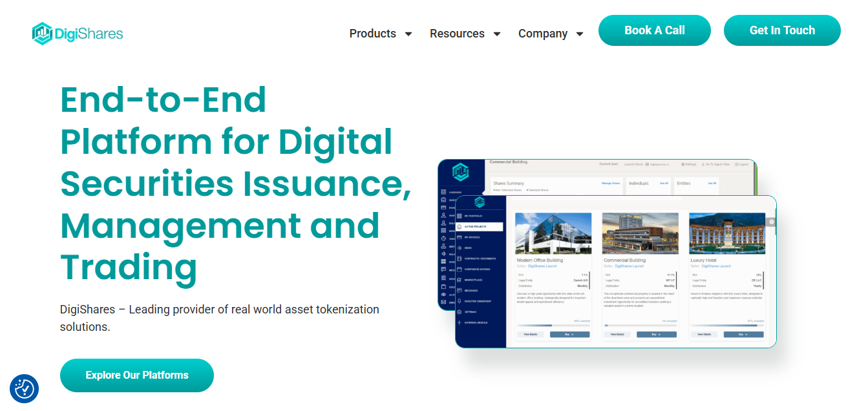This screenshot has height=411, width=868.
Task: Click the blue accessibility widget icon
Action: [x=25, y=388]
